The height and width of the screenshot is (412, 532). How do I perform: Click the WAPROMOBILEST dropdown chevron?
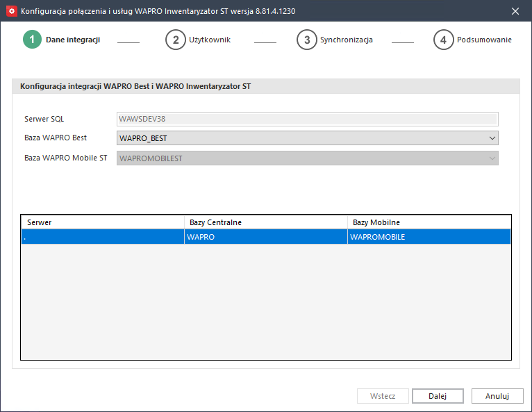[492, 158]
